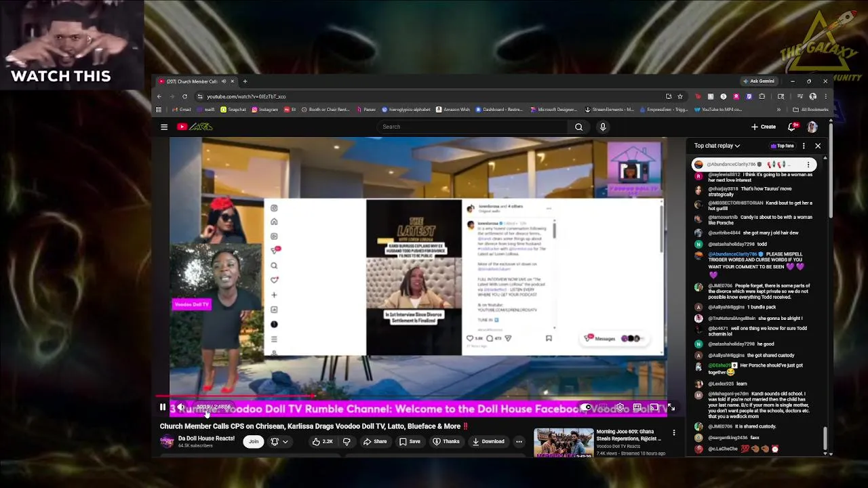868x488 pixels.
Task: Click the Create button
Action: click(764, 127)
